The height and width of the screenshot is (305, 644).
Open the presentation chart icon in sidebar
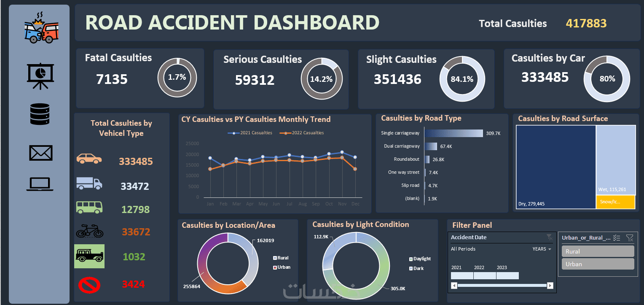coord(40,76)
